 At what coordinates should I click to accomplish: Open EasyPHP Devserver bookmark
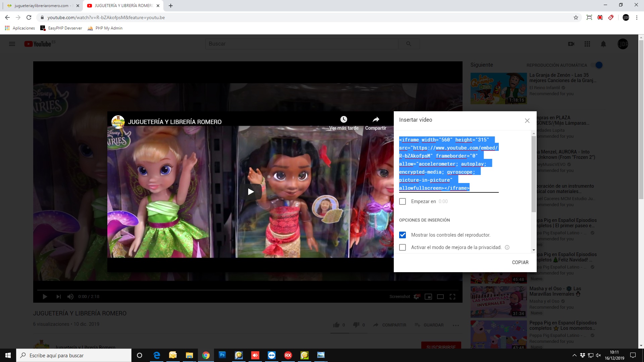click(61, 28)
